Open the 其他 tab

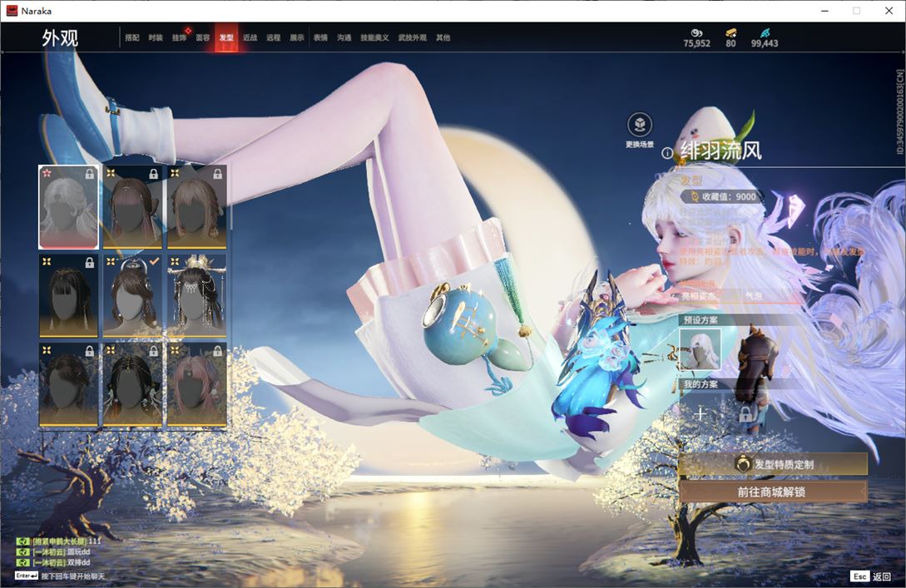click(443, 37)
